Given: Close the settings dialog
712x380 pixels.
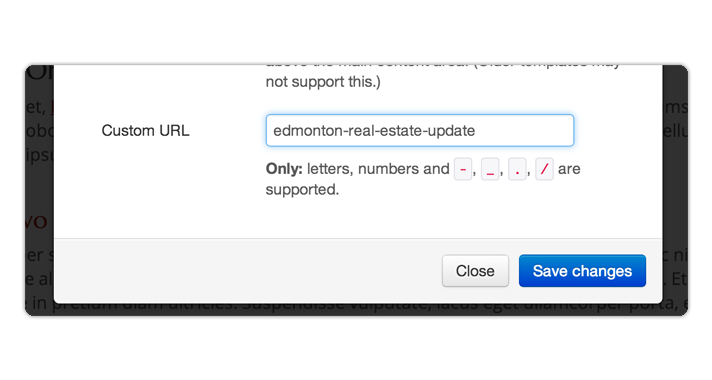Looking at the screenshot, I should (475, 271).
